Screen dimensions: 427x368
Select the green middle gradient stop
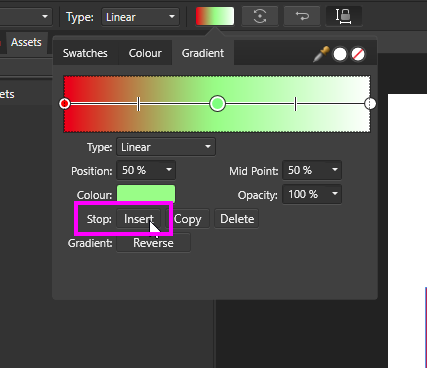[218, 104]
